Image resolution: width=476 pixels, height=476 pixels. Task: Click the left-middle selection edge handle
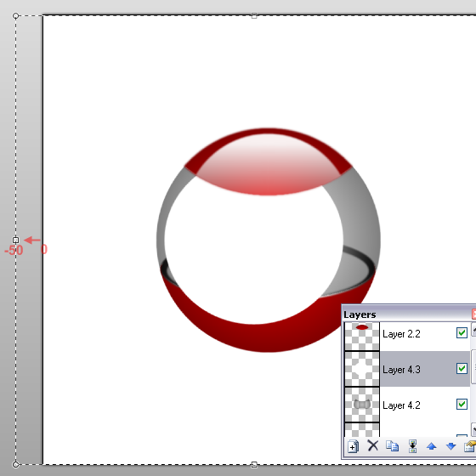coord(16,240)
